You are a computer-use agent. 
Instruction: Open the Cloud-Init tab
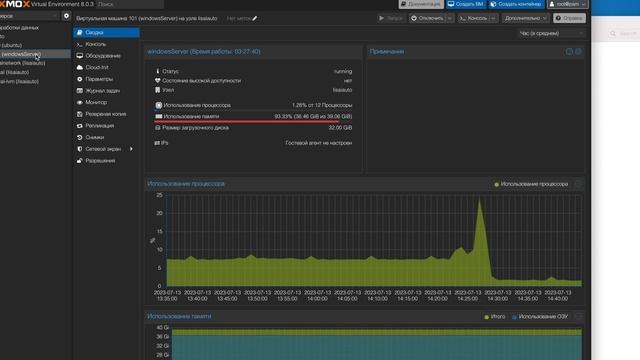pyautogui.click(x=106, y=67)
